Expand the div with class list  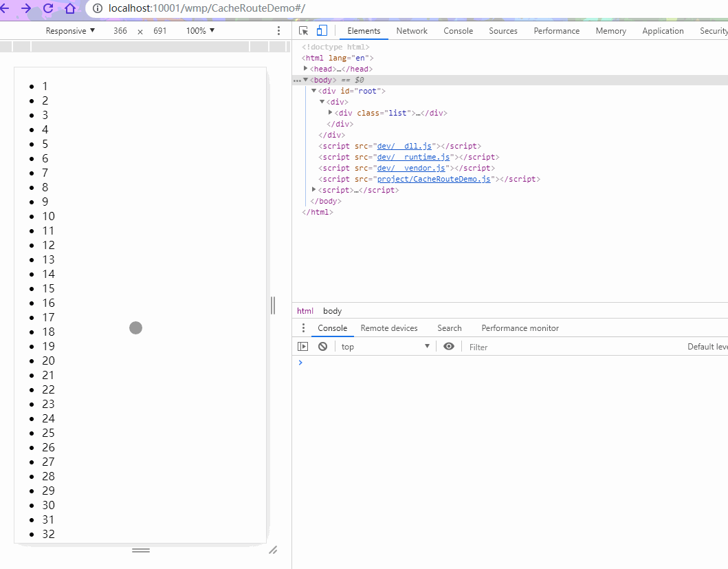coord(330,112)
